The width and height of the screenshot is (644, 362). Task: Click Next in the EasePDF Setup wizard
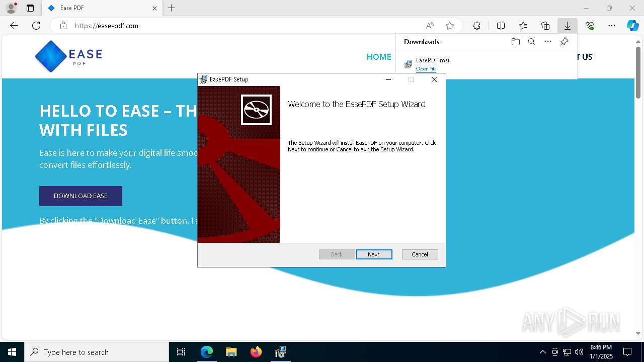(374, 254)
